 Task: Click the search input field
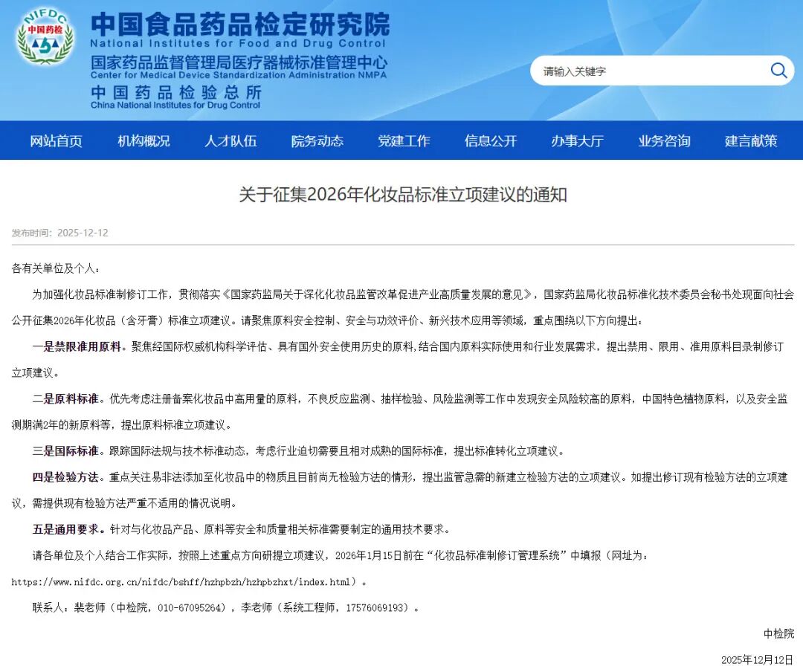[x=639, y=70]
